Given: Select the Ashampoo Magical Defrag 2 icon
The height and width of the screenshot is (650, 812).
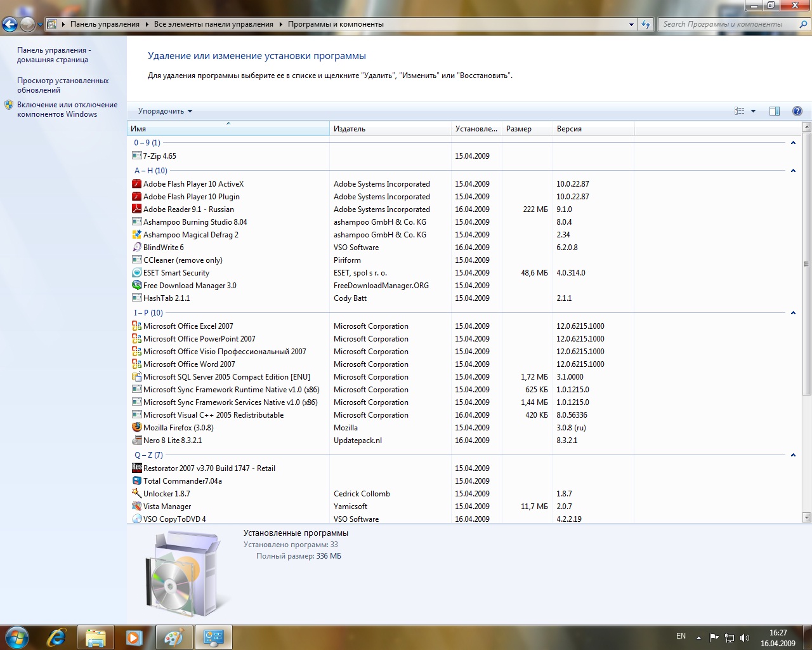Looking at the screenshot, I should coord(136,234).
